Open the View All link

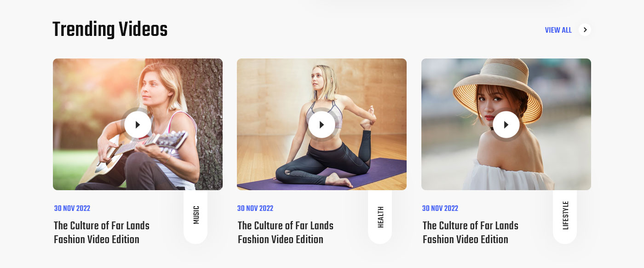coord(558,30)
